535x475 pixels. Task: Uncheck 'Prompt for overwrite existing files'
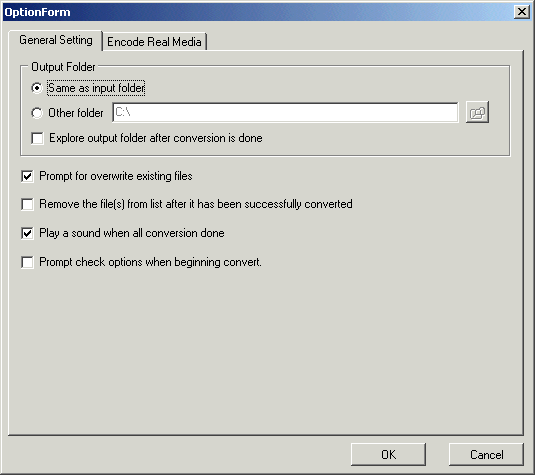click(27, 176)
